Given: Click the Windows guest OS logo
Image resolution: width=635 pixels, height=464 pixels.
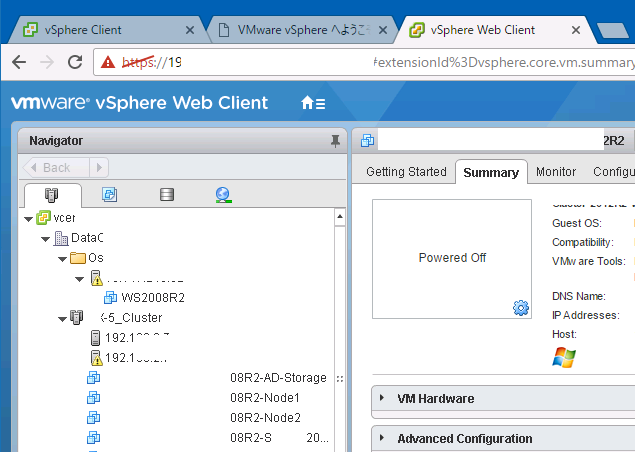Looking at the screenshot, I should pyautogui.click(x=564, y=358).
